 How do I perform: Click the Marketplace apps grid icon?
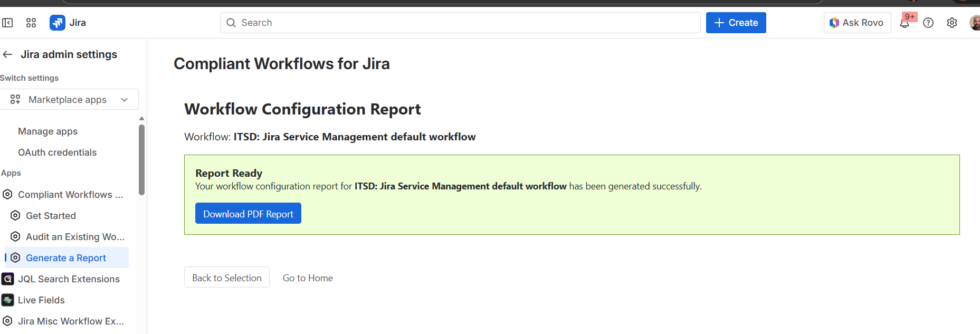[x=15, y=99]
